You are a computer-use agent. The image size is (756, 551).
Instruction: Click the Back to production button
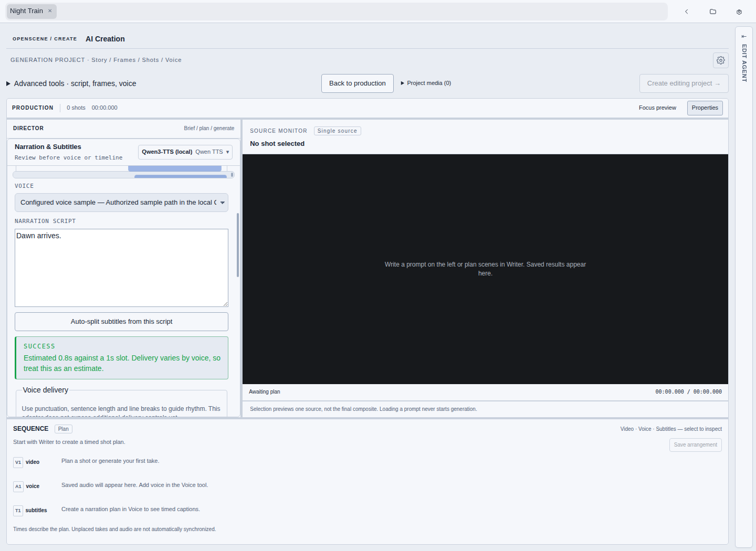click(x=358, y=83)
